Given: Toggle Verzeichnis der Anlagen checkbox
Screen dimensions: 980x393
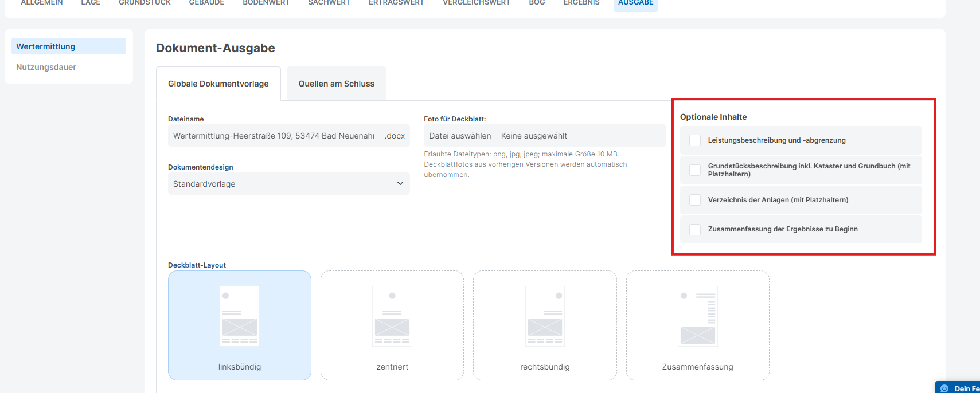Looking at the screenshot, I should tap(695, 200).
